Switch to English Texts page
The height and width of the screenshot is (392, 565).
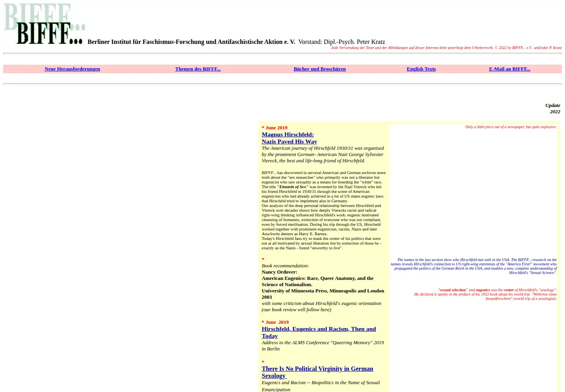point(421,69)
